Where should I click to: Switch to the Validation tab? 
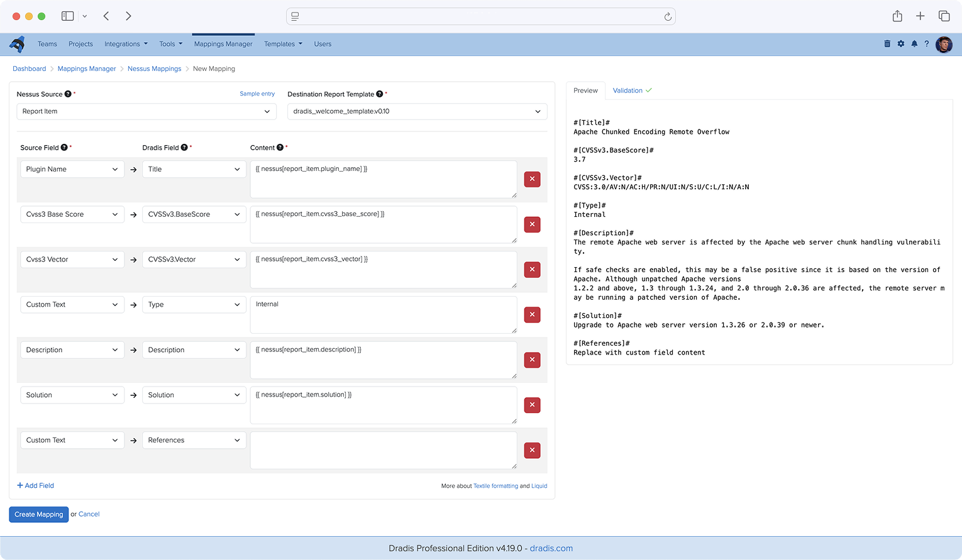[x=632, y=91]
